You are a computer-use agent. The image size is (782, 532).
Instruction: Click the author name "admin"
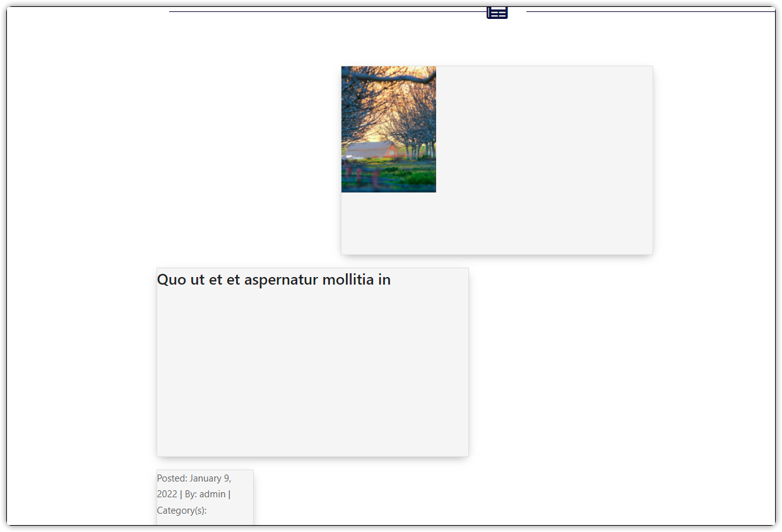[213, 494]
